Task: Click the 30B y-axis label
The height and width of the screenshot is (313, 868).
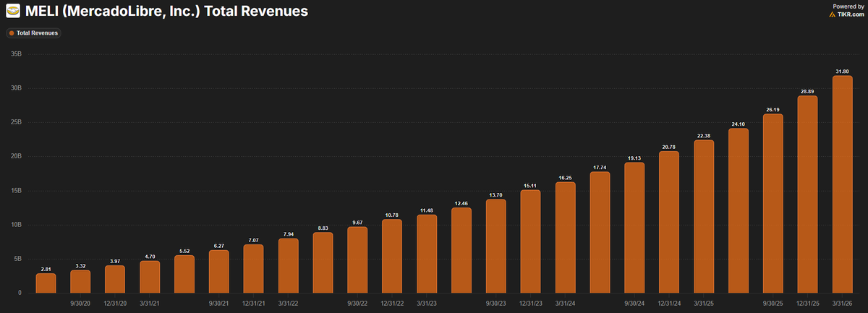Action: 17,88
